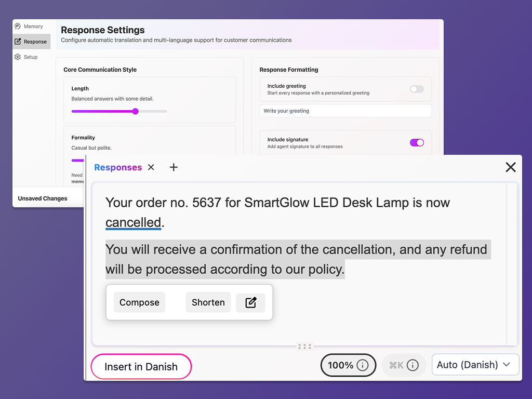Adjust the Length slider handle
This screenshot has height=399, width=532.
(135, 111)
